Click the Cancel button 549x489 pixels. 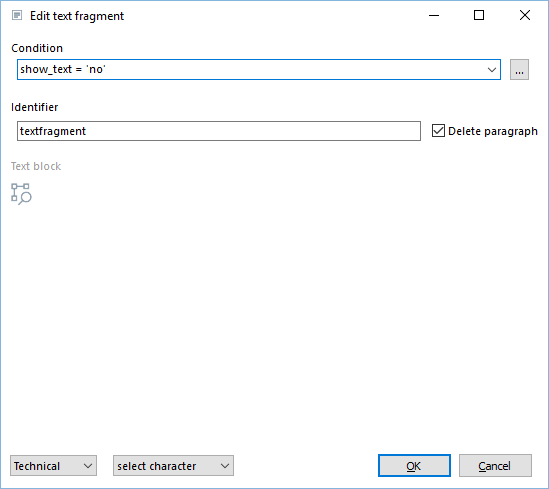tap(495, 466)
